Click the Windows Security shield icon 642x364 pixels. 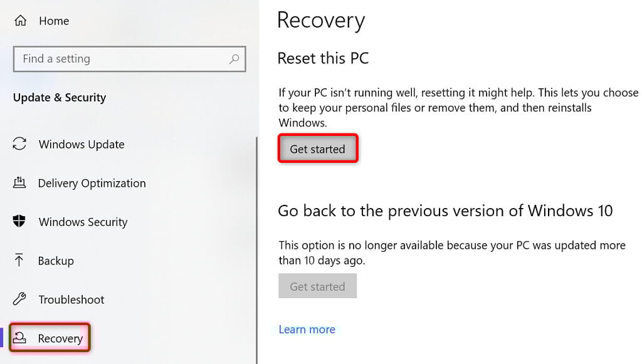tap(19, 222)
